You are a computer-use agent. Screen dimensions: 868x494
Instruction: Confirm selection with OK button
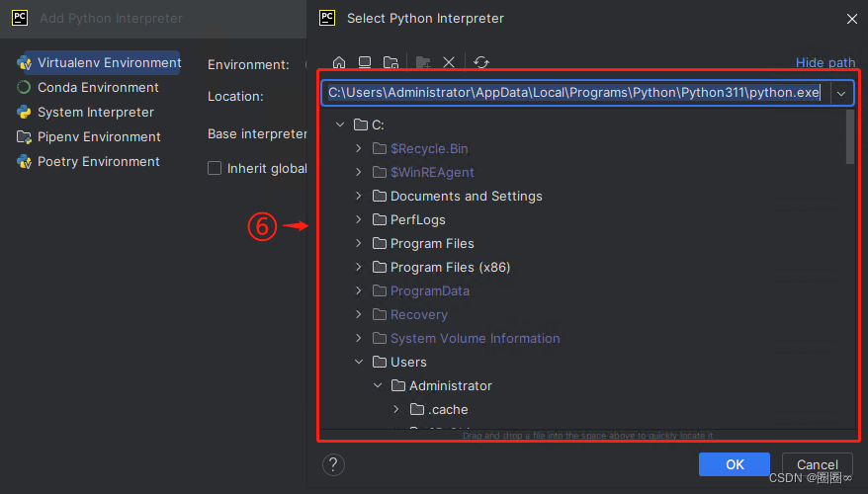point(734,464)
